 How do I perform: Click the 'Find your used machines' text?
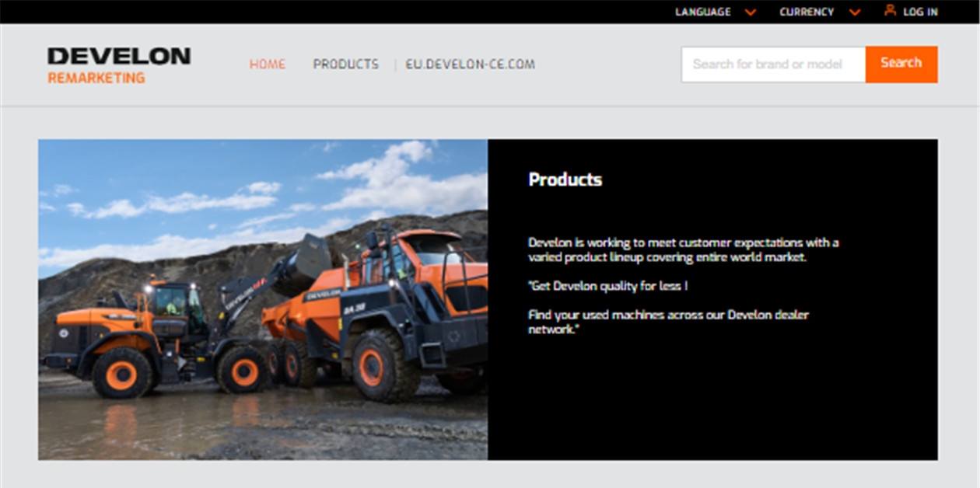click(x=669, y=322)
